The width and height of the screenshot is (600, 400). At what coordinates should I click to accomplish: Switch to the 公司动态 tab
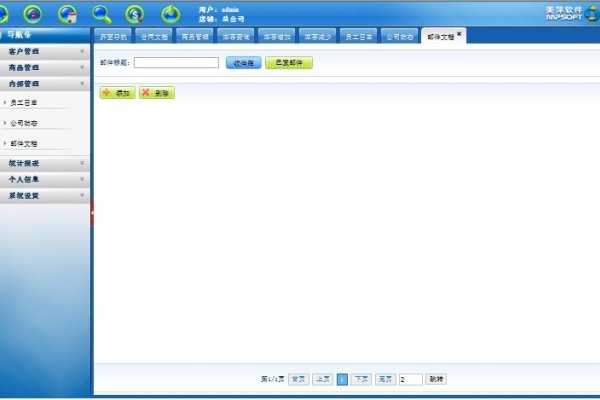point(400,36)
